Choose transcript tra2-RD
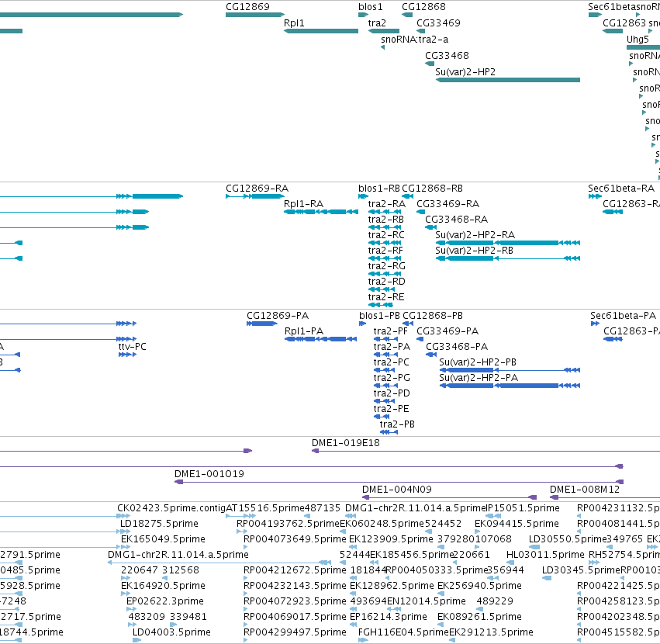The width and height of the screenshot is (660, 644). pos(387,282)
